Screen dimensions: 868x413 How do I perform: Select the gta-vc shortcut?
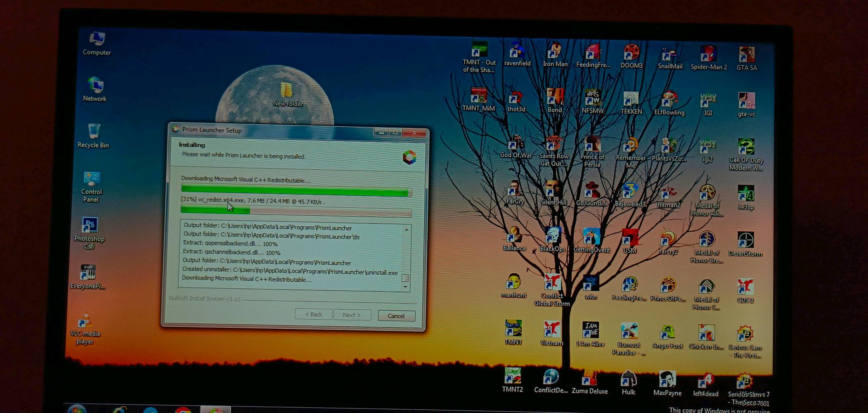(x=747, y=105)
